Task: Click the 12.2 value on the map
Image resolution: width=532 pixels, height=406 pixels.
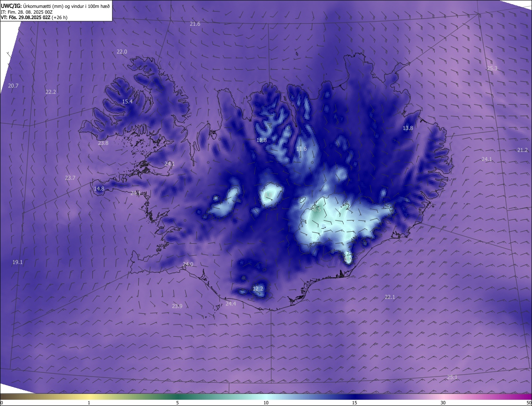Action: (258, 289)
